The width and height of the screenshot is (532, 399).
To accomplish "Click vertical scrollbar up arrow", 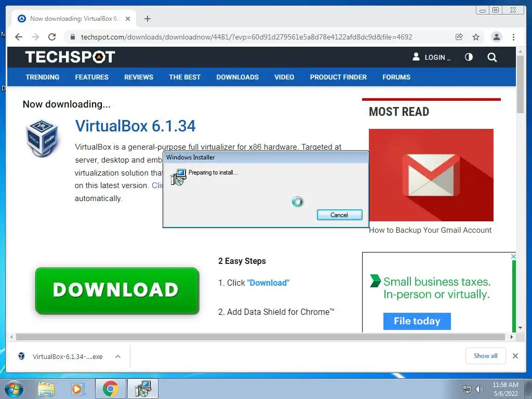I will coord(521,52).
